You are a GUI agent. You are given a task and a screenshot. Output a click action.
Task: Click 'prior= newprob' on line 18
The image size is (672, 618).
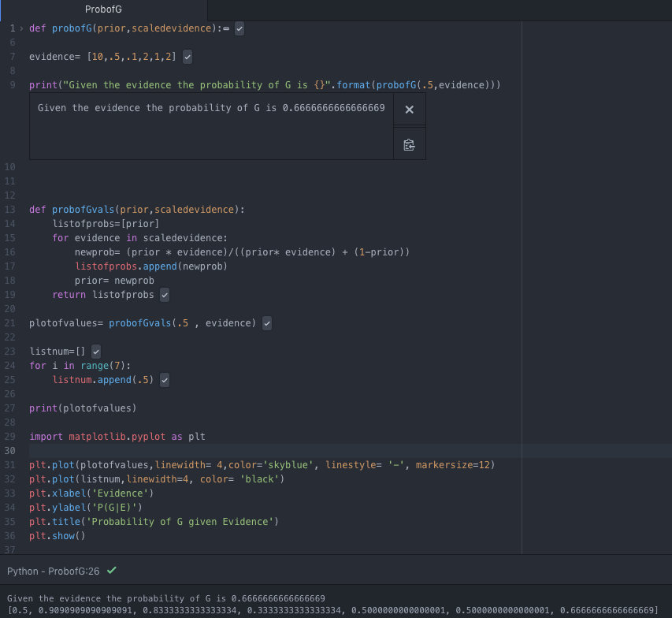click(114, 281)
